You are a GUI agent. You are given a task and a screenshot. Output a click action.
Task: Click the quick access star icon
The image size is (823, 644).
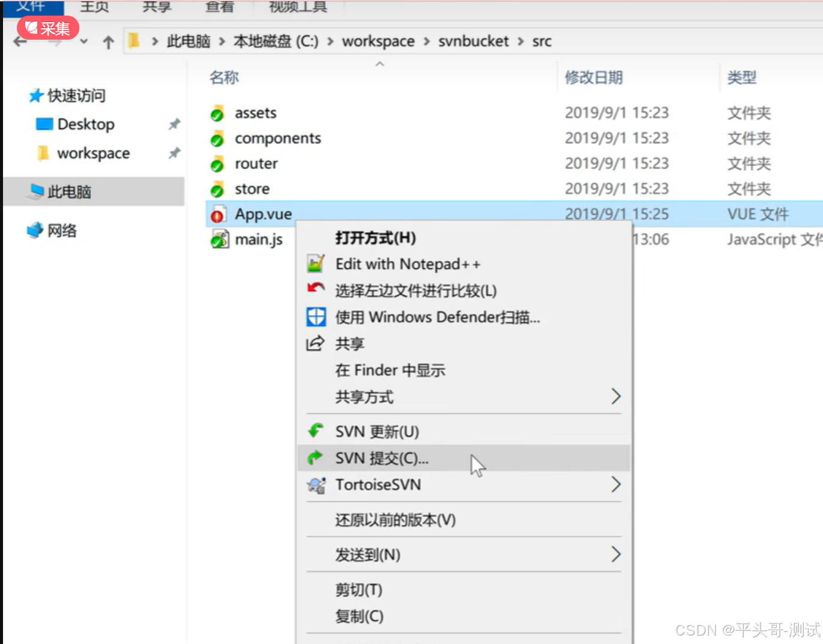point(36,96)
